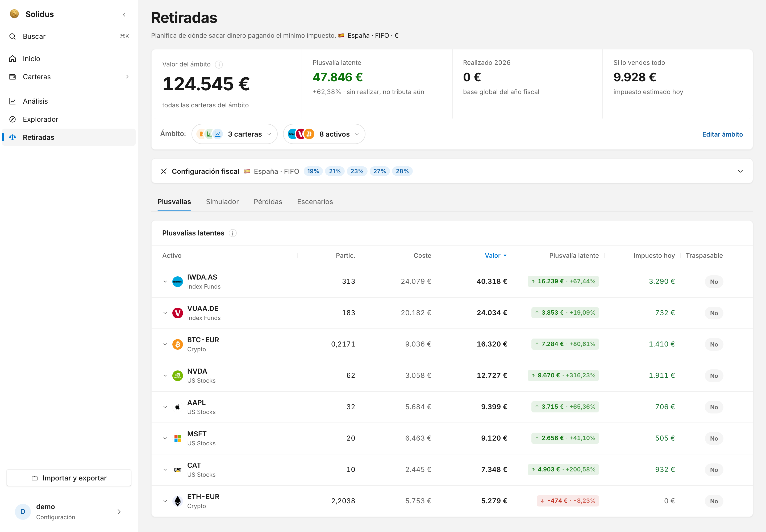Click the Editar ámbito link

click(x=722, y=134)
